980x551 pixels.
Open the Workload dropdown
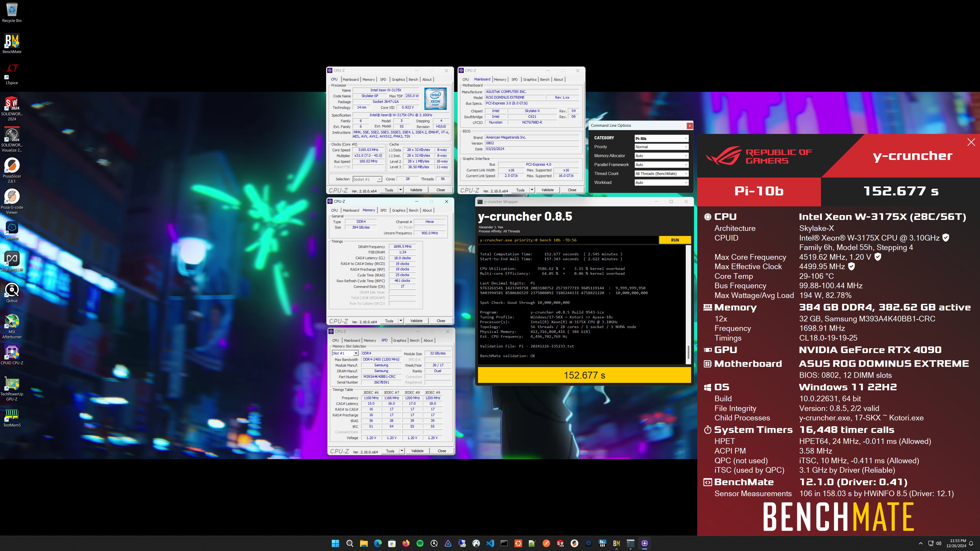(x=661, y=183)
